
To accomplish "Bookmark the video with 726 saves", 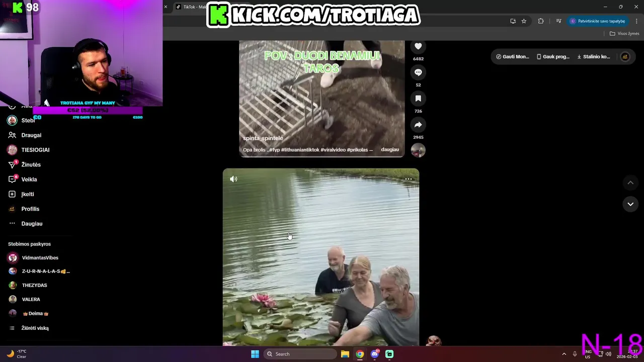I will (x=418, y=99).
